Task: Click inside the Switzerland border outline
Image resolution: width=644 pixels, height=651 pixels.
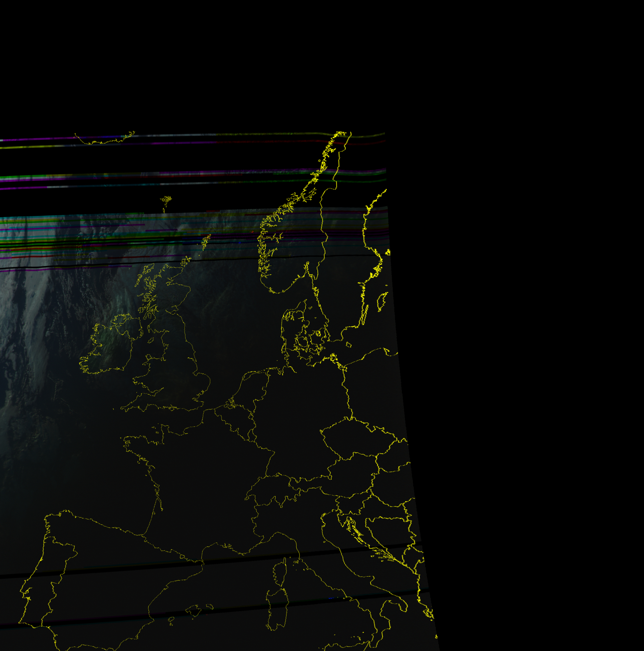Action: tap(274, 489)
